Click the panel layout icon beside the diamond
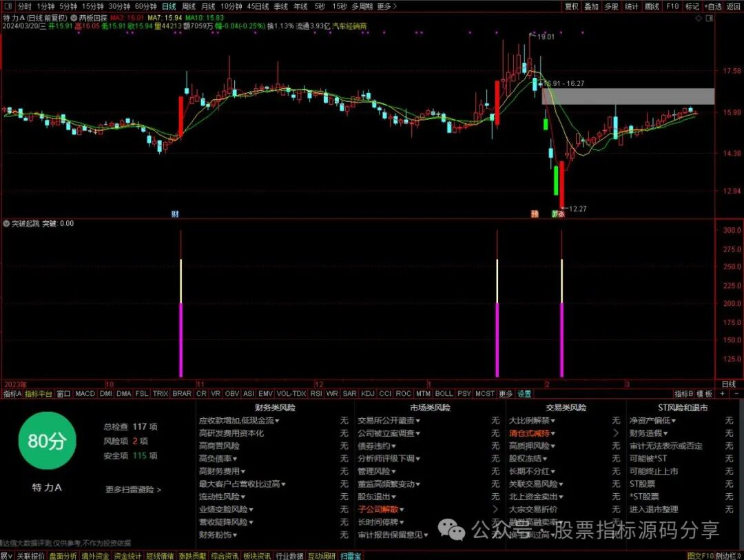Screen dimensions: 744x560 coord(709,18)
